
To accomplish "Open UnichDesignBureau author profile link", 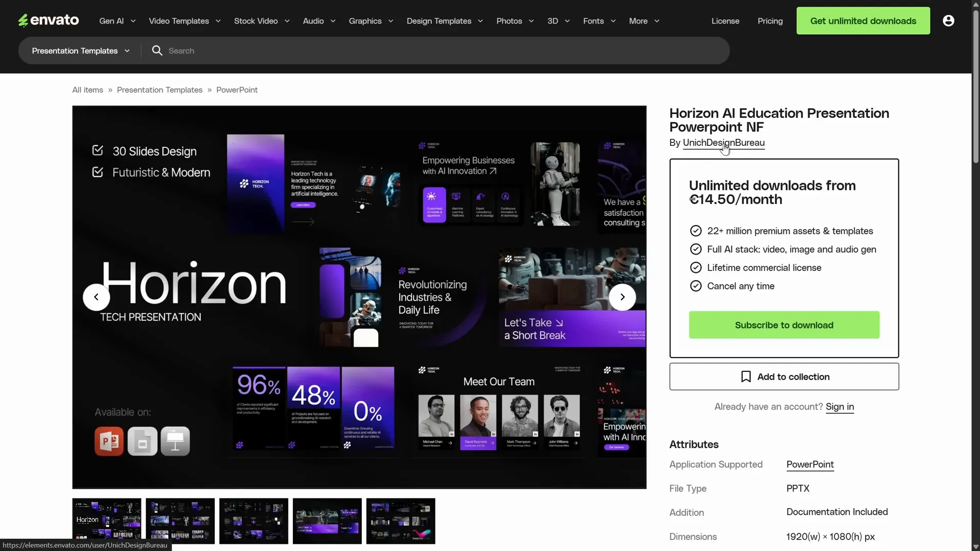I will [x=723, y=143].
